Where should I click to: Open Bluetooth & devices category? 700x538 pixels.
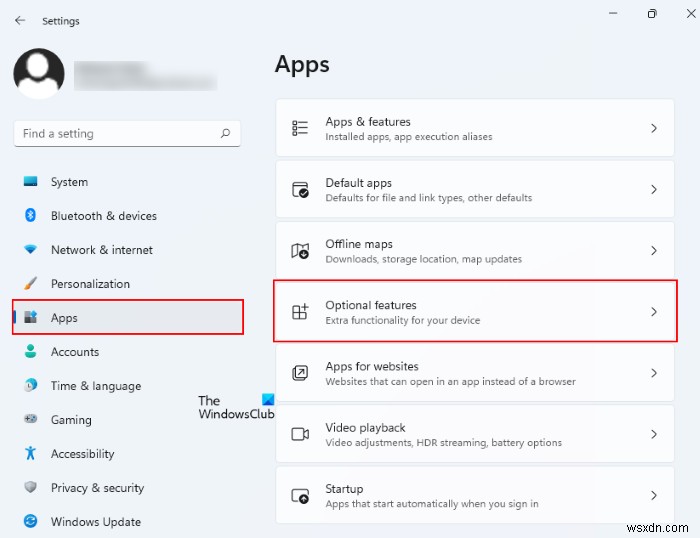tap(128, 216)
